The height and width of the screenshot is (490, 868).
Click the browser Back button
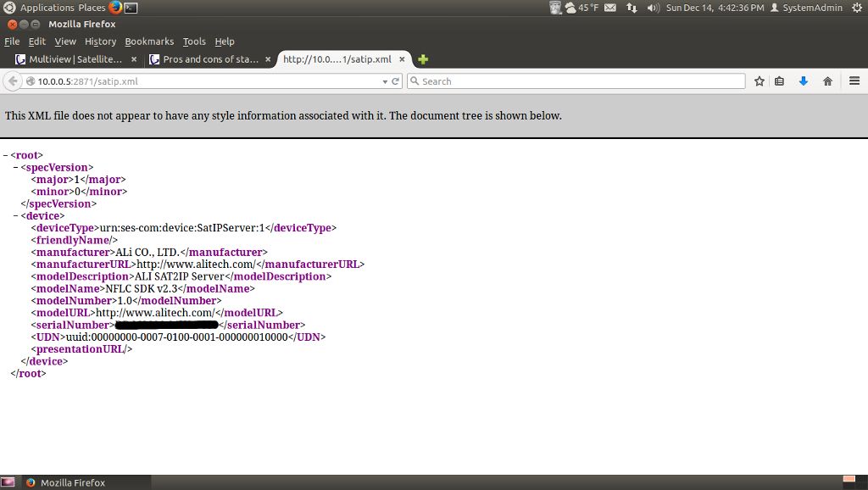[13, 81]
